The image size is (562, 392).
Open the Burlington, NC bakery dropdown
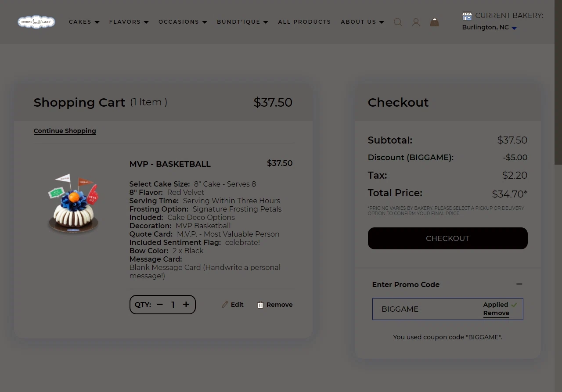[490, 28]
